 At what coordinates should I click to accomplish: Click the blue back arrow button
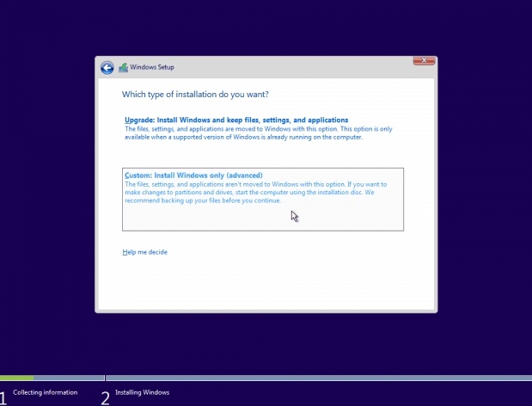(107, 67)
